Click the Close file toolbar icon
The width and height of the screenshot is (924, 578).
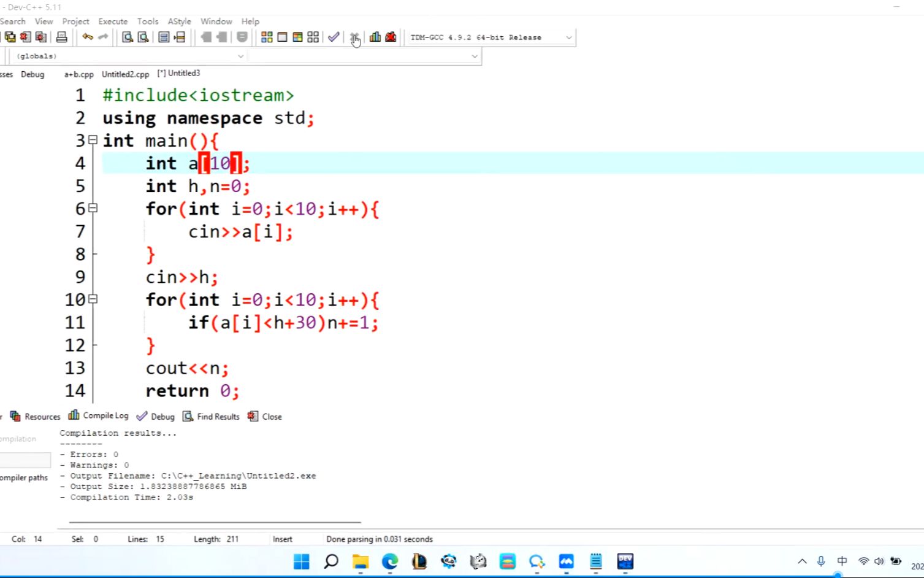click(x=25, y=37)
